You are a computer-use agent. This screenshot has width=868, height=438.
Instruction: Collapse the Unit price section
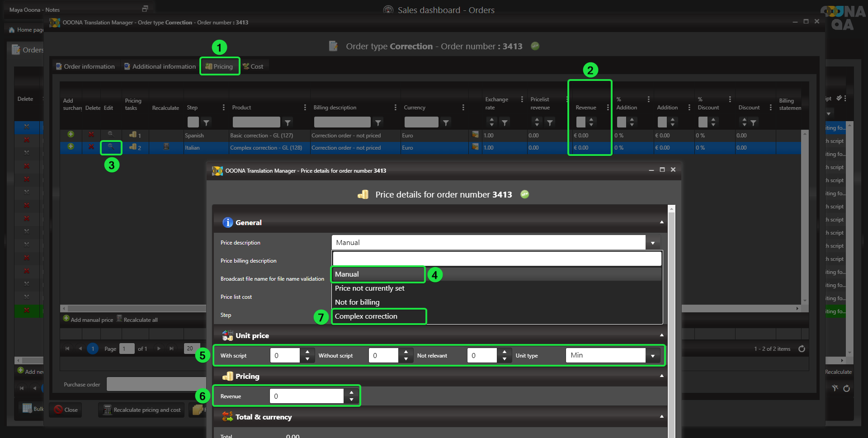[661, 335]
